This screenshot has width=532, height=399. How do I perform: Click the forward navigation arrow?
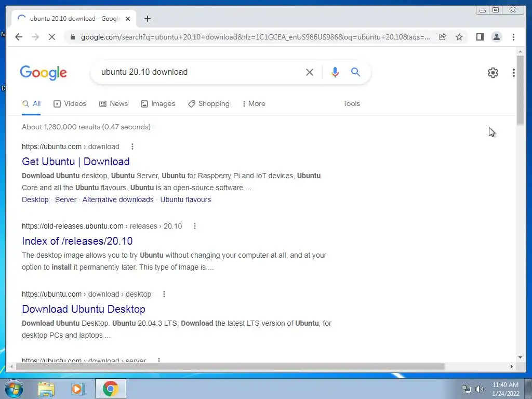[x=35, y=37]
